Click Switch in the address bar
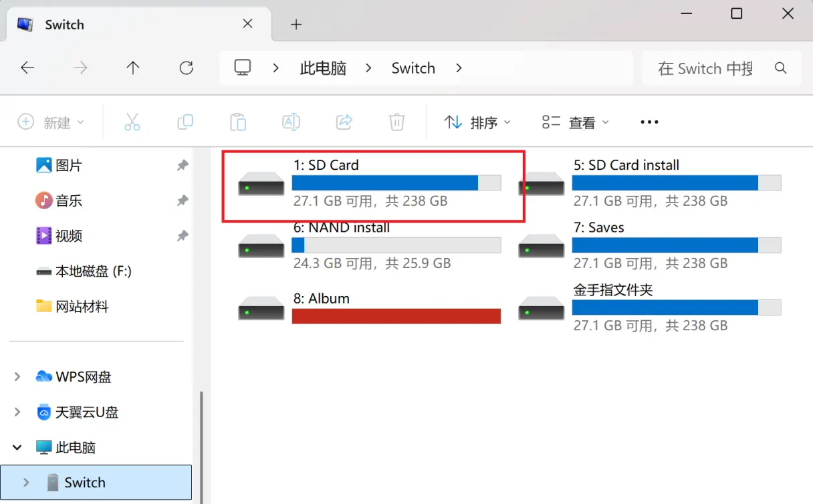The width and height of the screenshot is (813, 504). [x=413, y=68]
